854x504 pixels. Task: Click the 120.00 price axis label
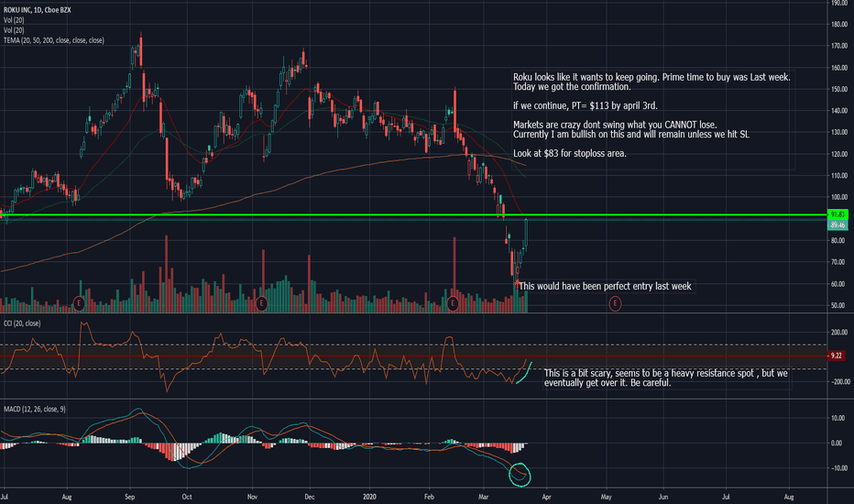tap(838, 154)
